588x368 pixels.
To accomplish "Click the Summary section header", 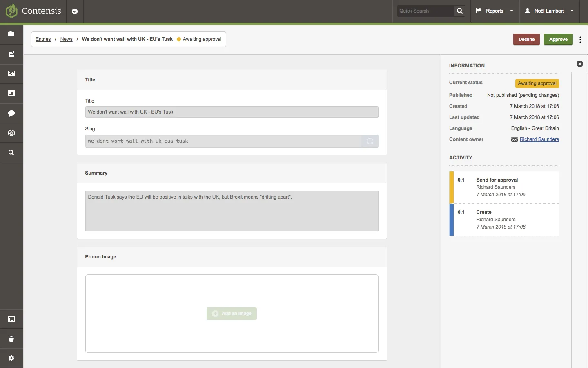I will coord(232,173).
